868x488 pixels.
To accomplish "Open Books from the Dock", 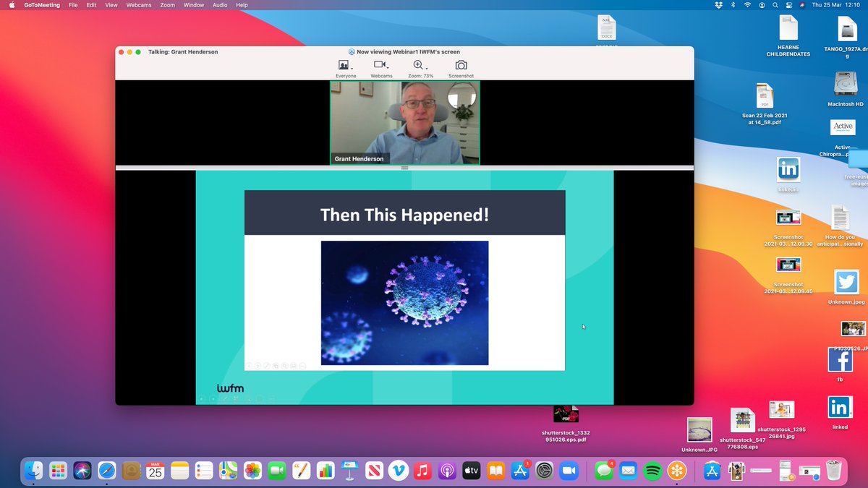I will pyautogui.click(x=495, y=471).
